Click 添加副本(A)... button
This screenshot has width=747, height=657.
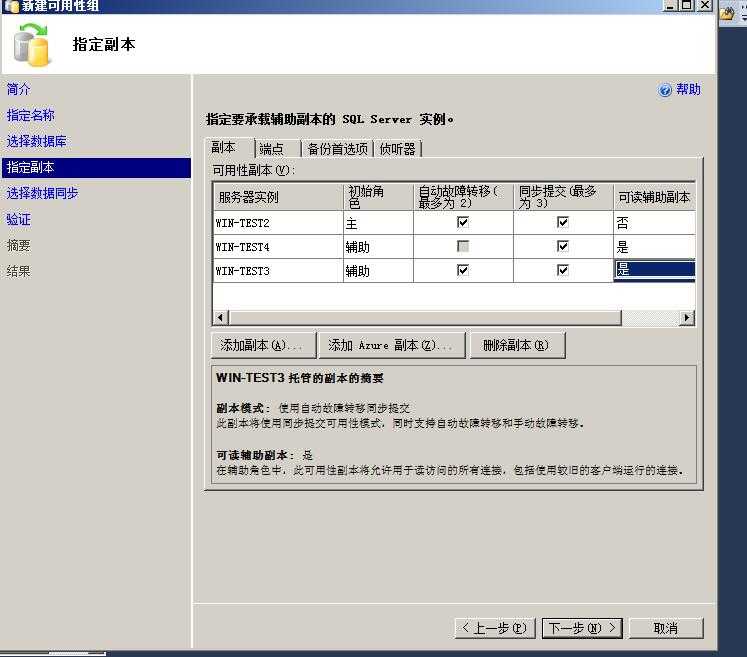(263, 345)
